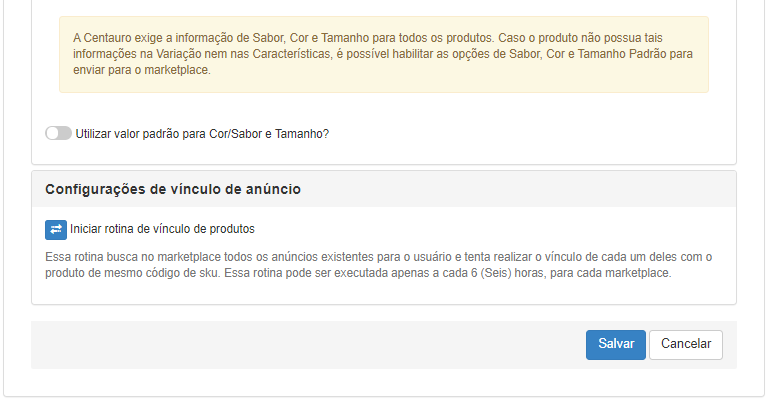Click the white space below the rotina description

384,293
